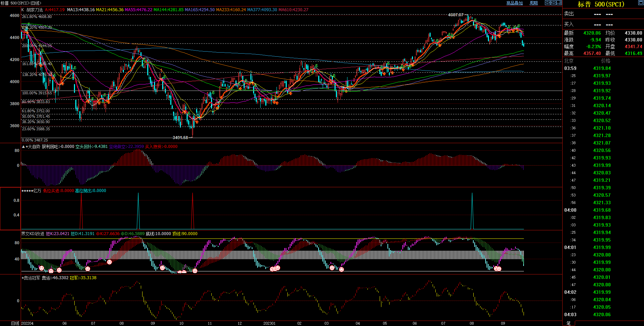Open the 商品叠加 overlay link
The image size is (644, 326).
(514, 3)
